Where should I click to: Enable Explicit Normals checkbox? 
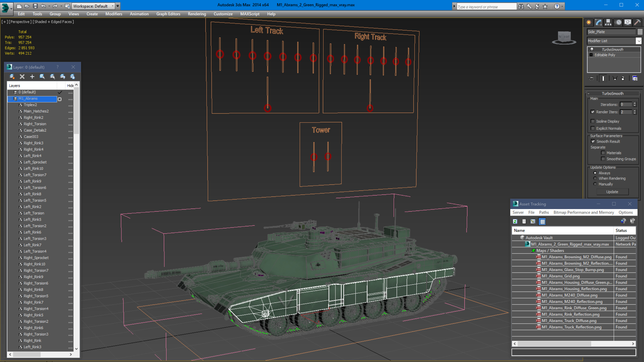(593, 128)
